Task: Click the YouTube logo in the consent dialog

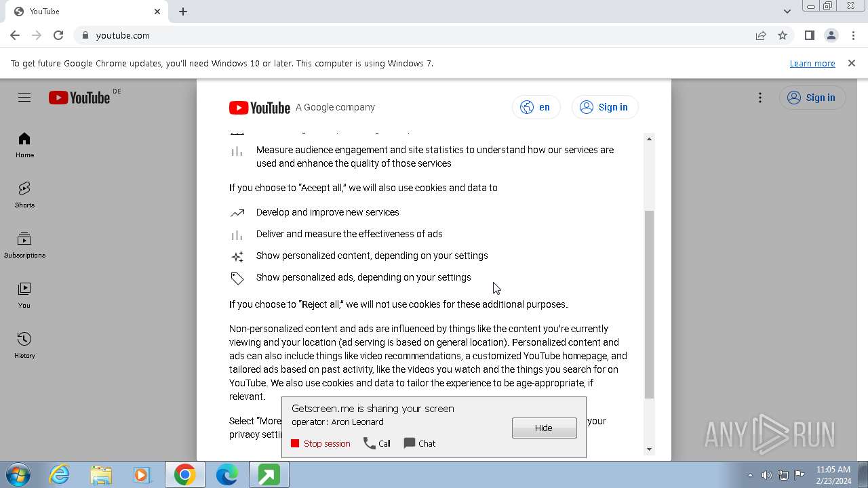Action: 260,107
